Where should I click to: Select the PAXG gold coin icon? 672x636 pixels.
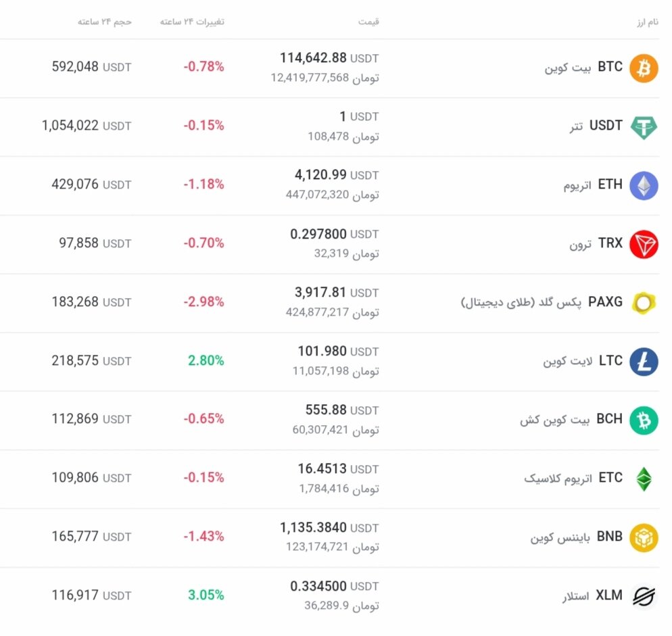643,303
